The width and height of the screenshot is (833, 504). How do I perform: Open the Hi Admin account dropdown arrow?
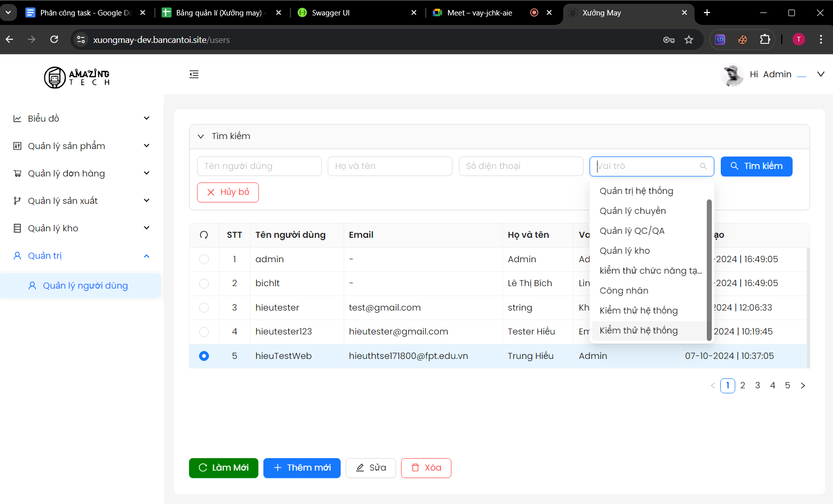(x=821, y=74)
